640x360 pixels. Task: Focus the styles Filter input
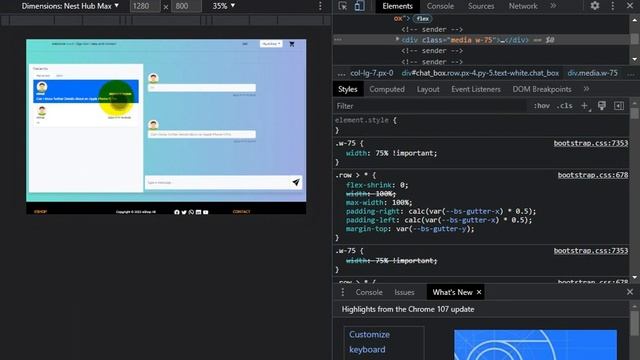(x=431, y=106)
